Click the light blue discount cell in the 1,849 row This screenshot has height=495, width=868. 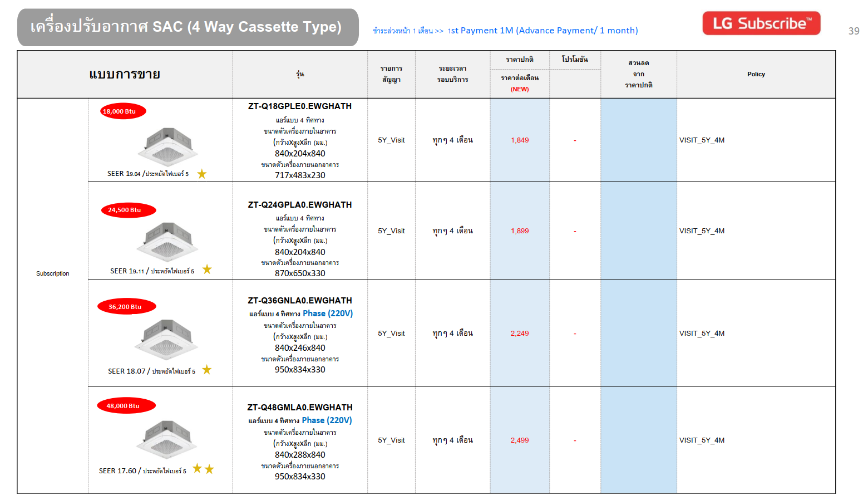(638, 140)
